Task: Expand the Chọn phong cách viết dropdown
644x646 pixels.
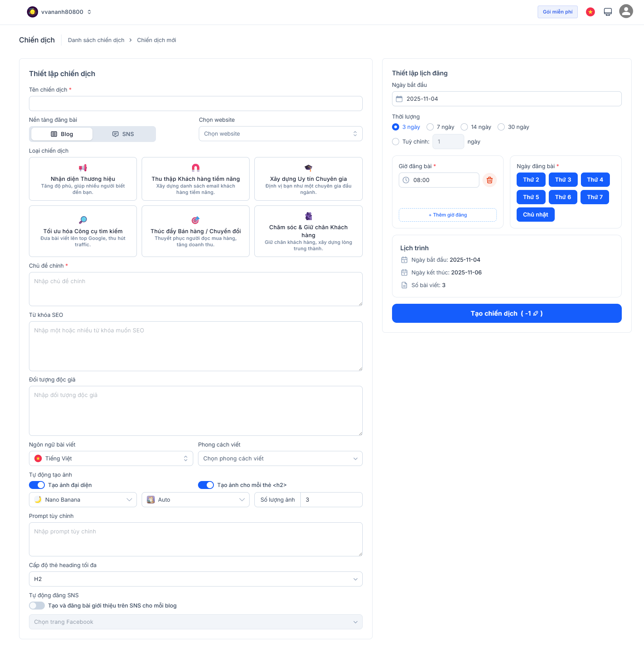Action: (280, 458)
